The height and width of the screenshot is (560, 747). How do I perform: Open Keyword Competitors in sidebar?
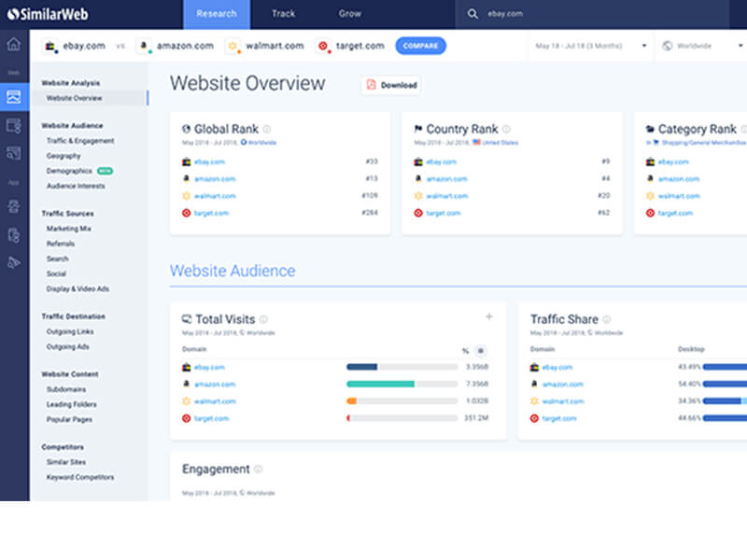80,477
